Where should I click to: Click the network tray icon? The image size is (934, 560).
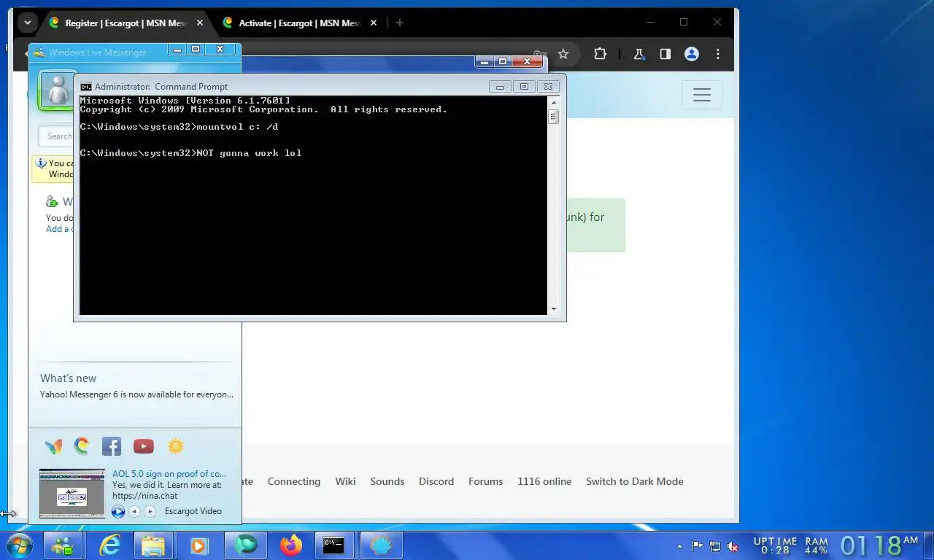click(x=715, y=546)
